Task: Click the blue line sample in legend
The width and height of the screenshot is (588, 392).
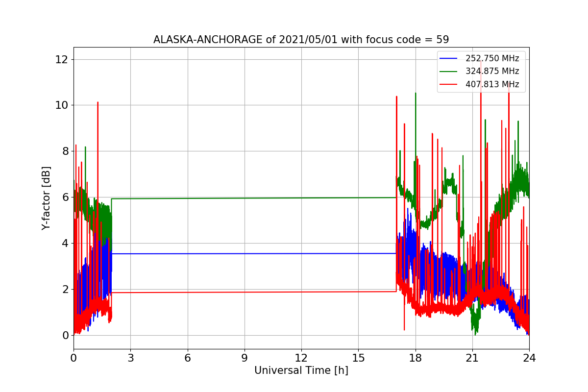Action: 448,59
